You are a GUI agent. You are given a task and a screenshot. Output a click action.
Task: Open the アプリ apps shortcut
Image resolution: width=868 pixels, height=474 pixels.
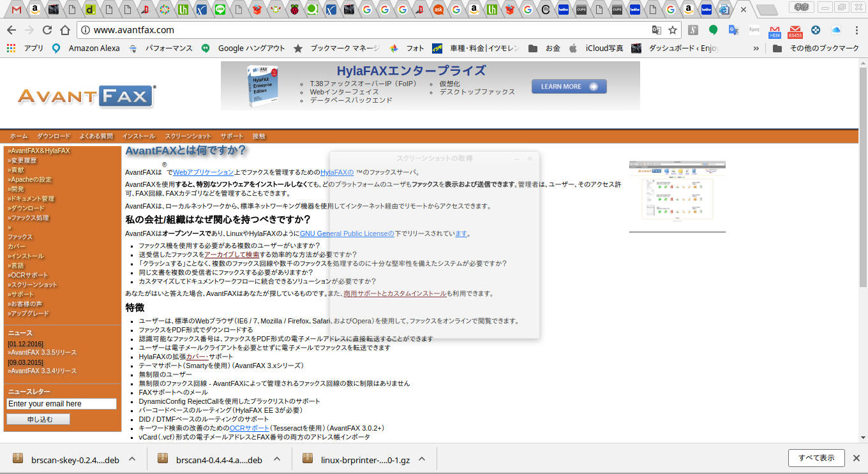25,48
